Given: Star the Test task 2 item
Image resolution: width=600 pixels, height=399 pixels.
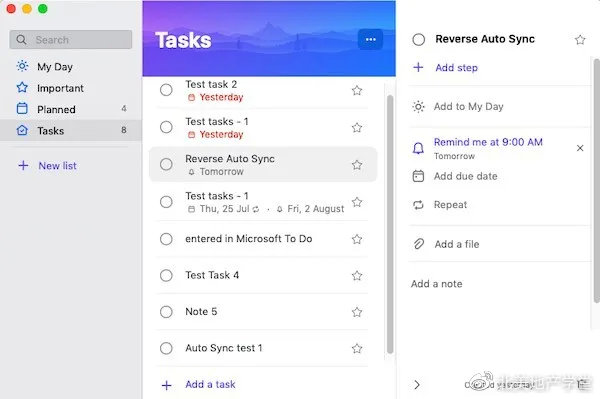Looking at the screenshot, I should (x=357, y=90).
